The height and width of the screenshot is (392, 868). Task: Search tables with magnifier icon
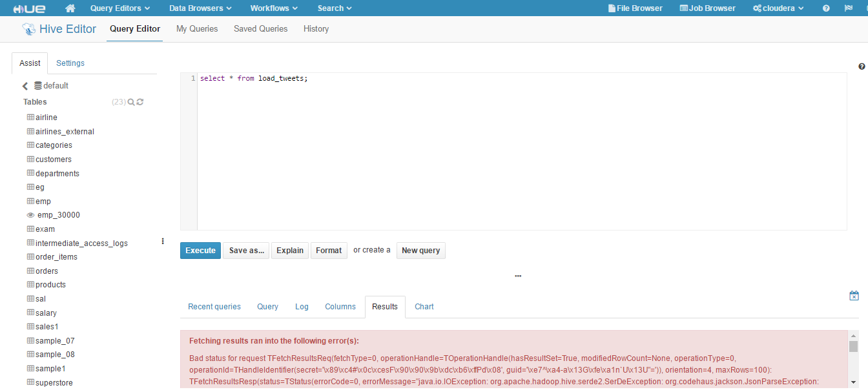tap(131, 102)
